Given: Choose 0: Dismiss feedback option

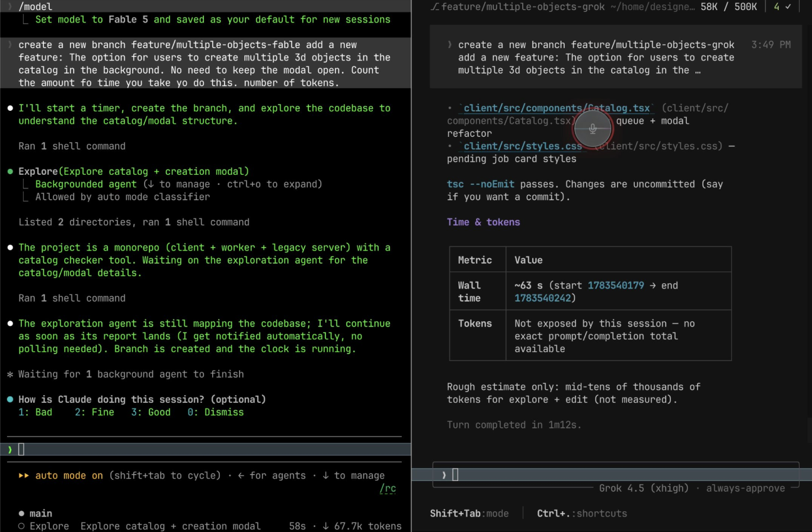Looking at the screenshot, I should [216, 412].
